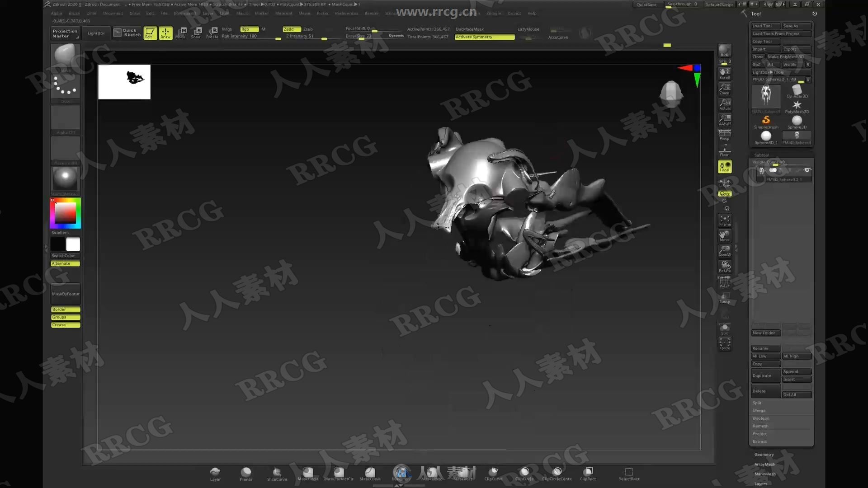This screenshot has height=488, width=868.
Task: Toggle the Floor grid
Action: (x=725, y=151)
